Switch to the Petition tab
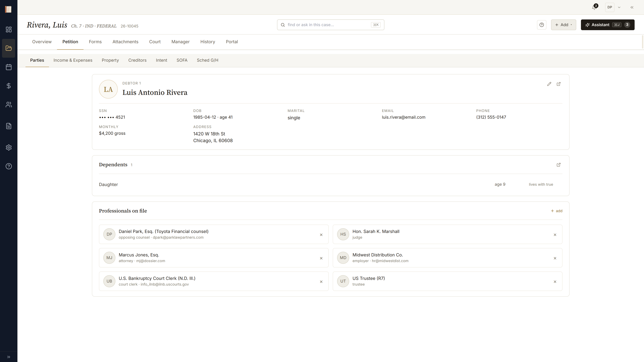Image resolution: width=644 pixels, height=362 pixels. coord(70,42)
